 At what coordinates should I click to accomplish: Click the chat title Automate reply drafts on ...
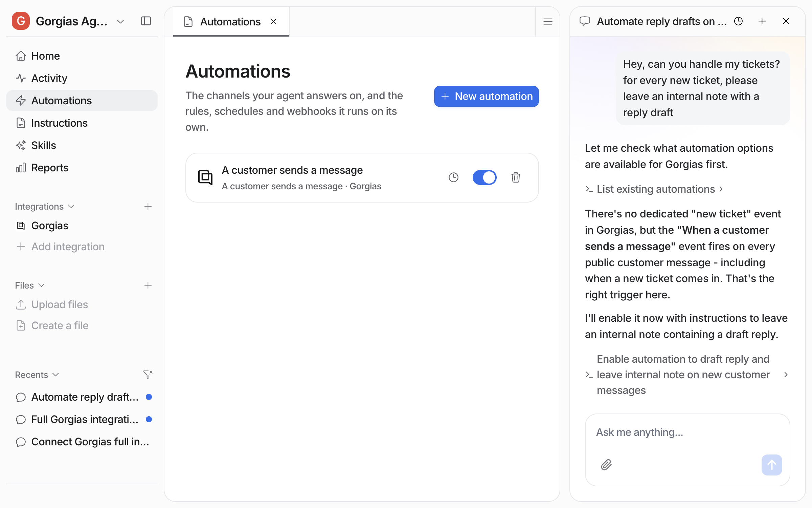661,21
